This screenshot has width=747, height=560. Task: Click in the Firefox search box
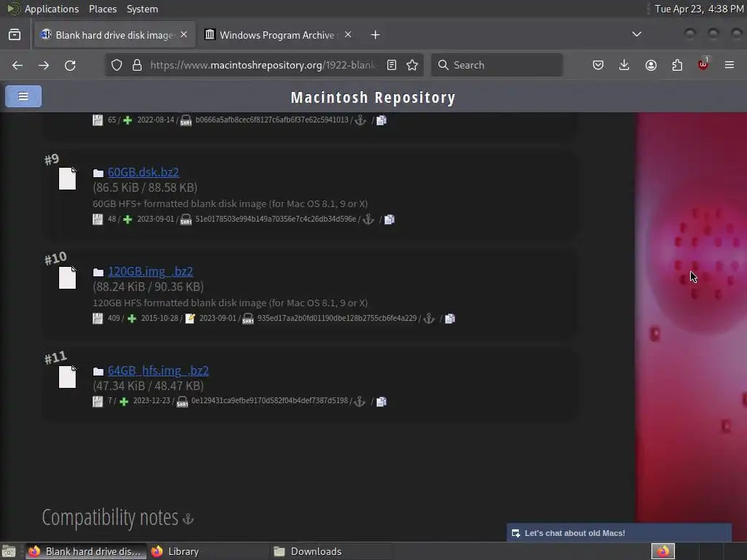tap(497, 65)
